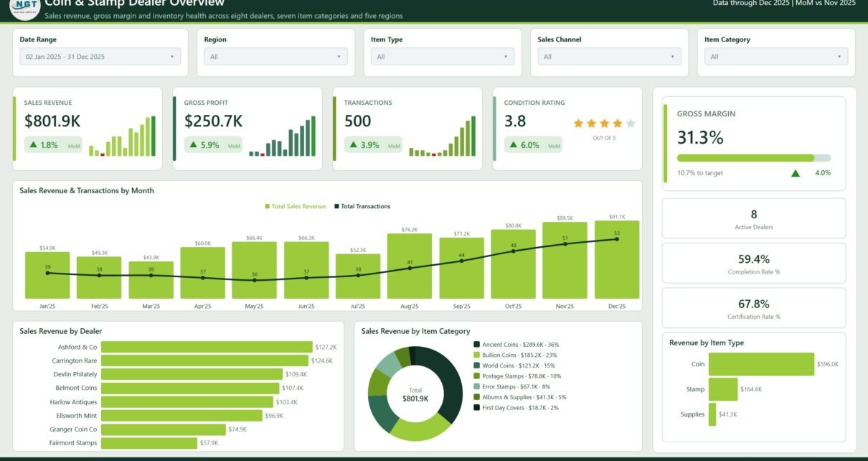Click the Sales Revenue sparkline mini chart
This screenshot has height=461, width=868.
[x=122, y=136]
